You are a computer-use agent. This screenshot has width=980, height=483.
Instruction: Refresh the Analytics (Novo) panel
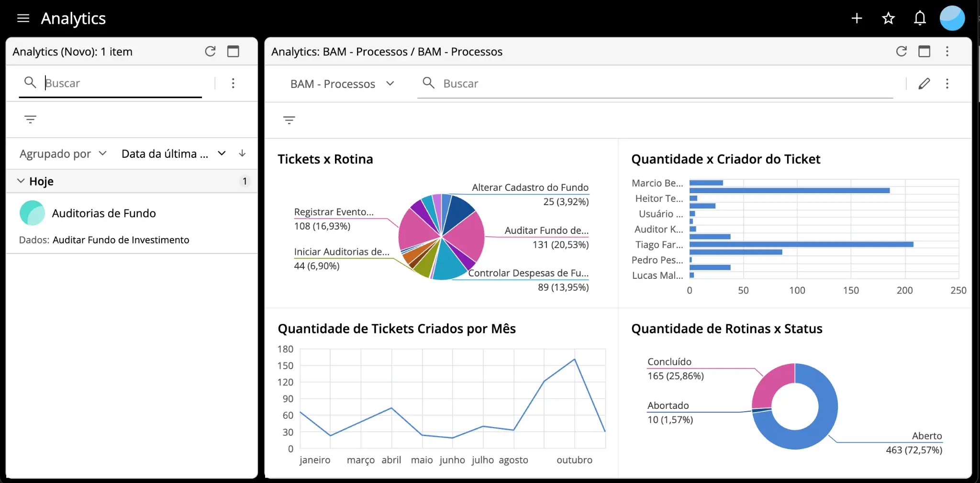pyautogui.click(x=210, y=51)
